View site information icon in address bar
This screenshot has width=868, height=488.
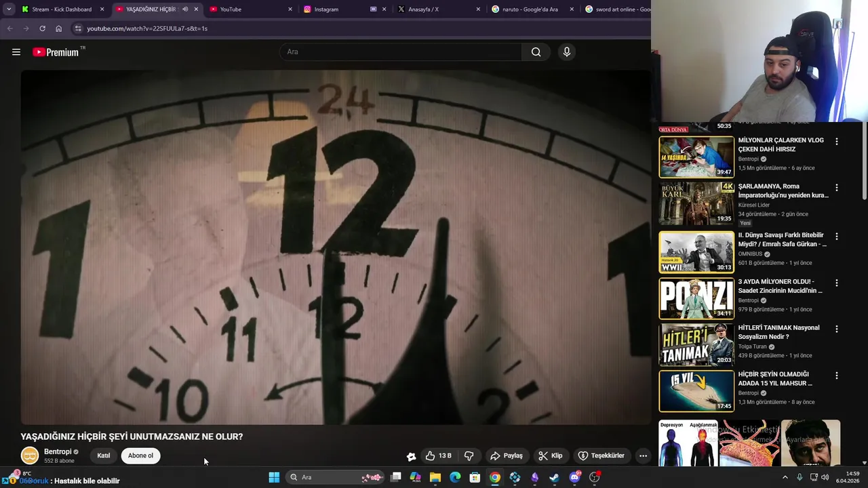point(78,28)
